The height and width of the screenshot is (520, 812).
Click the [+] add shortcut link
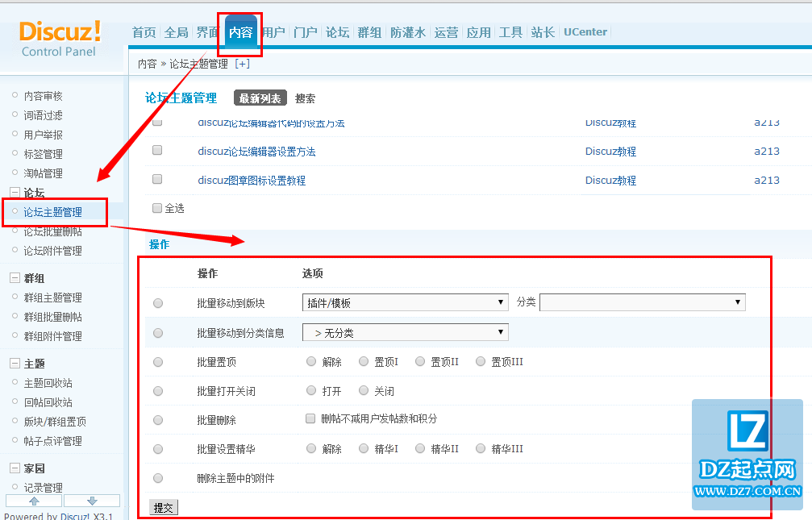[243, 64]
